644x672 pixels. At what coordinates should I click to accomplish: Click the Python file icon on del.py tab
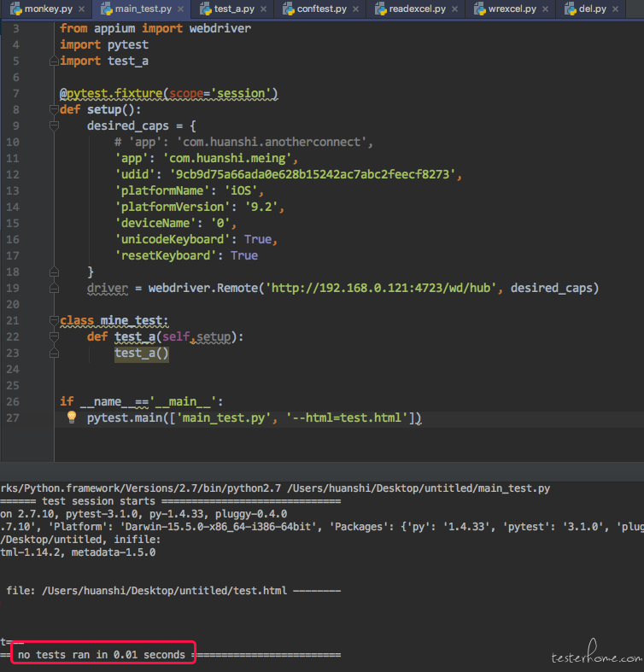pyautogui.click(x=571, y=9)
